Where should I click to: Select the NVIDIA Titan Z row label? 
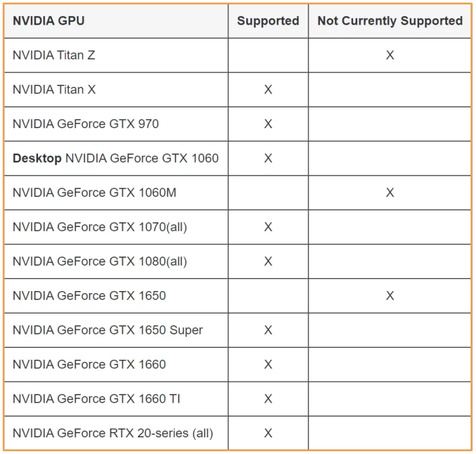pos(54,55)
